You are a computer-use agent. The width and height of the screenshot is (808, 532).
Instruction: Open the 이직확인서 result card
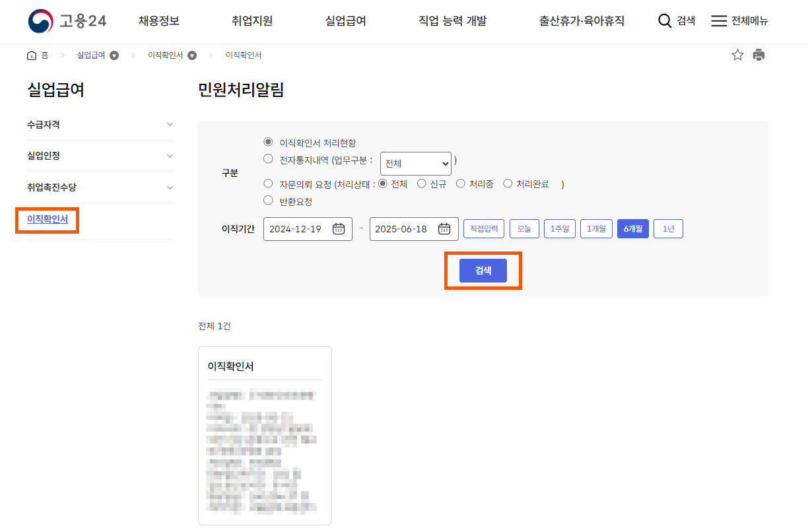tap(265, 436)
